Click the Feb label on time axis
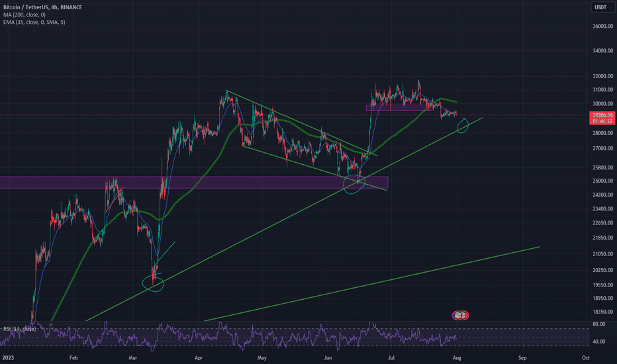 (73, 357)
